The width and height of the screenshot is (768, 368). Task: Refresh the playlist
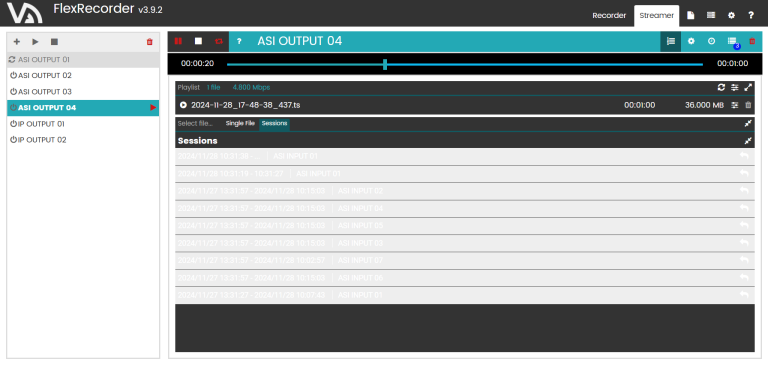pos(721,87)
